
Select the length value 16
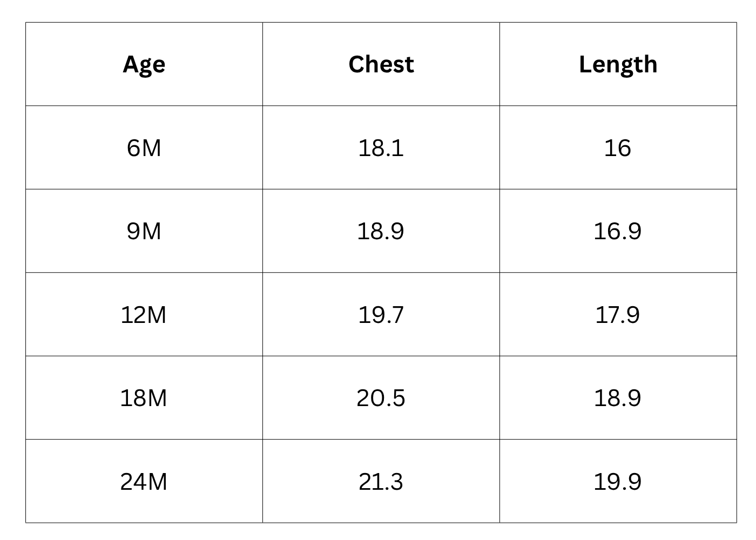[617, 148]
